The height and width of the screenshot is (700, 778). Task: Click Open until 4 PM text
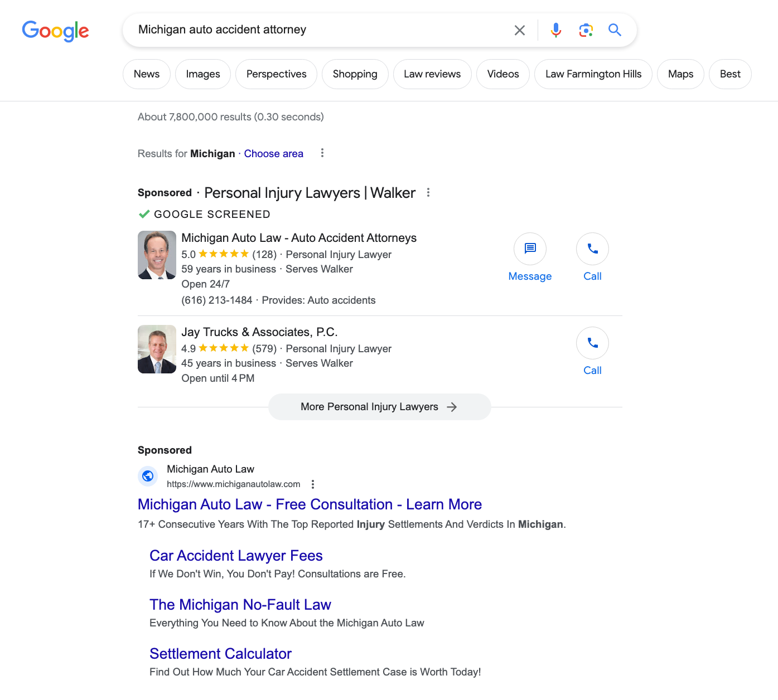(218, 378)
